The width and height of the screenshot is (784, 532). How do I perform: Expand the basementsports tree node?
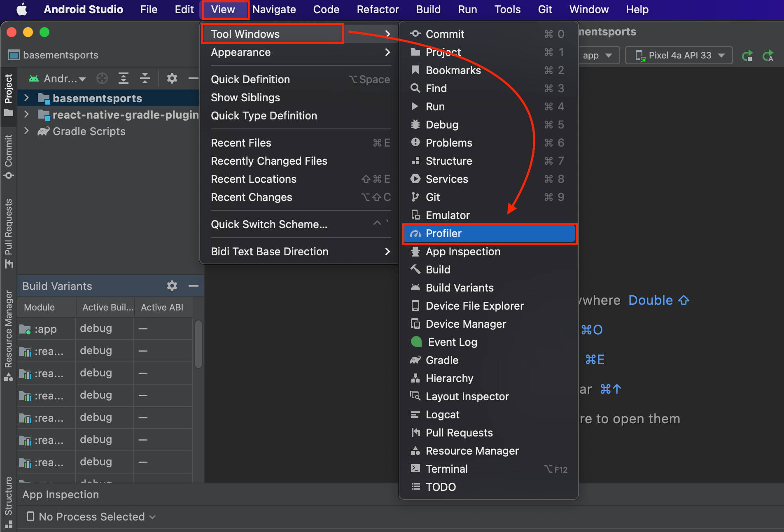tap(26, 98)
